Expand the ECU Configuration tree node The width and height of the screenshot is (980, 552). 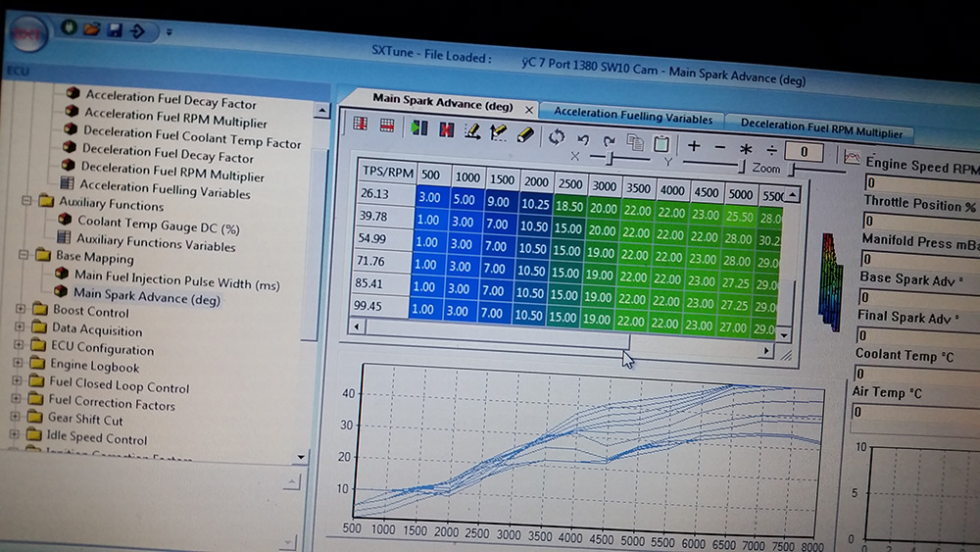[x=19, y=345]
